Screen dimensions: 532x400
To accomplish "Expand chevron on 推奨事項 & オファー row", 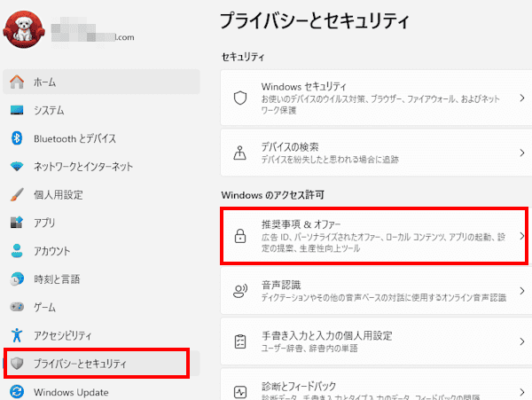I will point(522,236).
